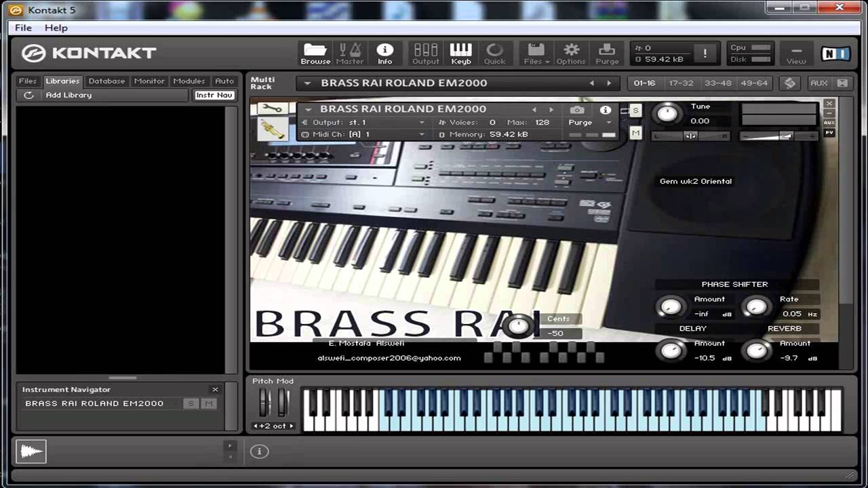The height and width of the screenshot is (488, 868).
Task: Minimize all instruments in rack header
Action: 842,83
